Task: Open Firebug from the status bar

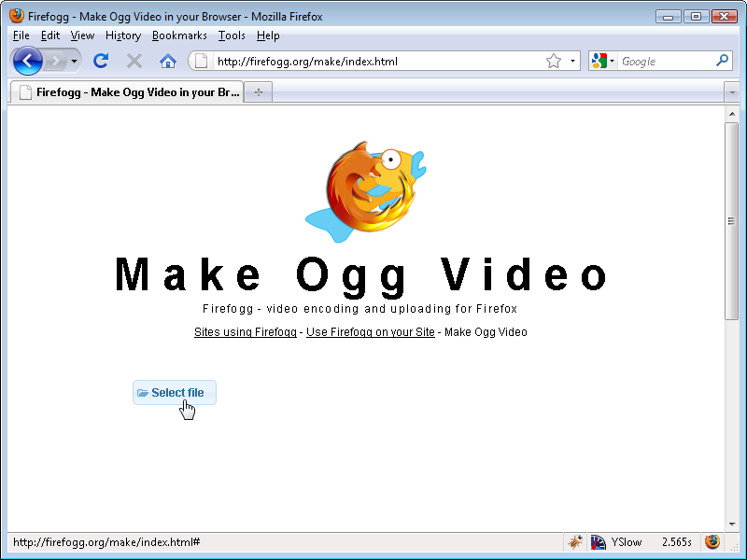Action: 577,542
